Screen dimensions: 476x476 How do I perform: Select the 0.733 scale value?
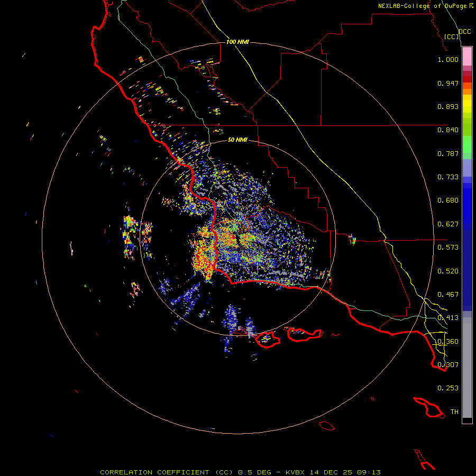coord(448,177)
